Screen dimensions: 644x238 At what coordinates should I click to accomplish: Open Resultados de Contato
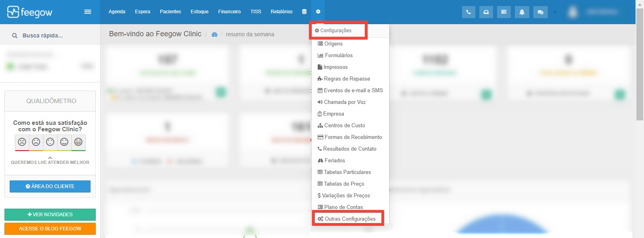click(x=350, y=149)
